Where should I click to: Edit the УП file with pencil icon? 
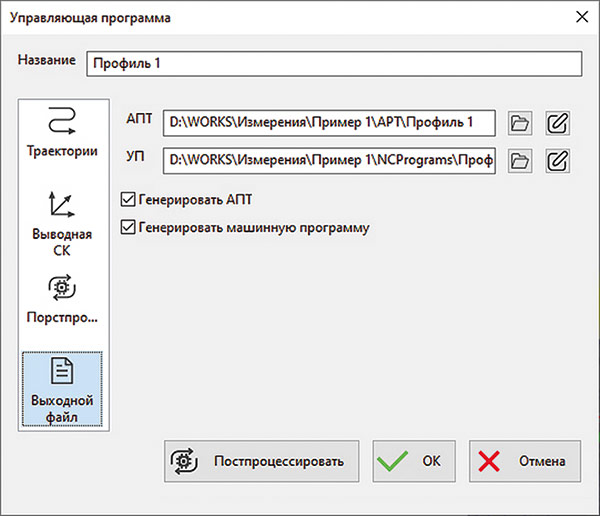point(557,161)
